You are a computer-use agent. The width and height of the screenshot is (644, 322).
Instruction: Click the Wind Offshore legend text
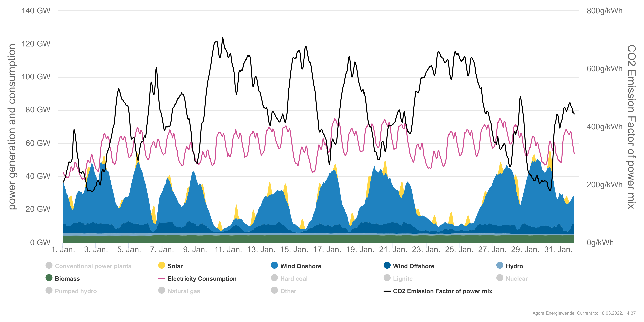pos(413,266)
